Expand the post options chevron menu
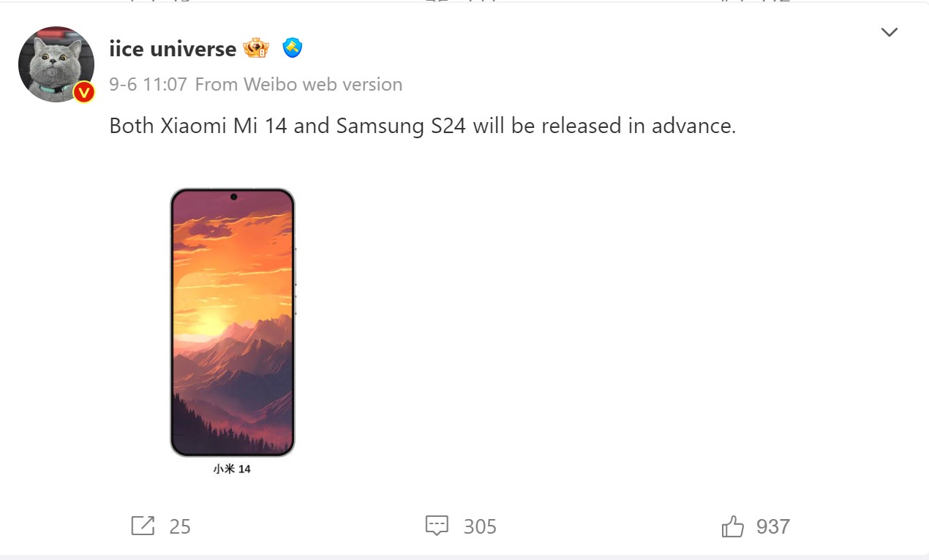This screenshot has width=929, height=560. coord(889,32)
